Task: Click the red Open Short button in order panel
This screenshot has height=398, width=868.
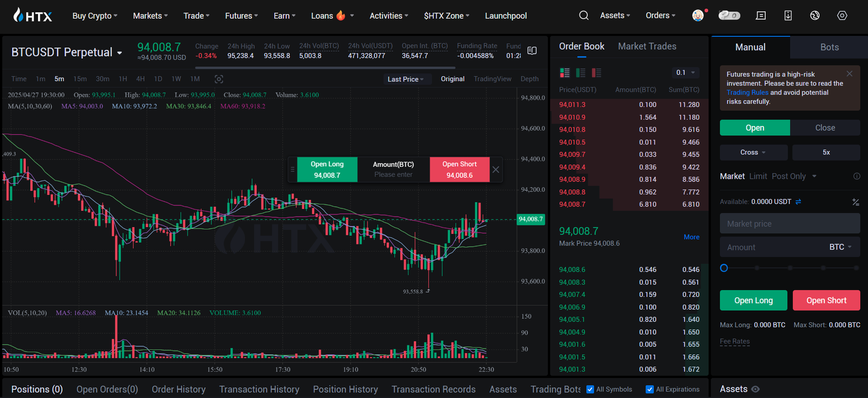Action: [x=826, y=300]
